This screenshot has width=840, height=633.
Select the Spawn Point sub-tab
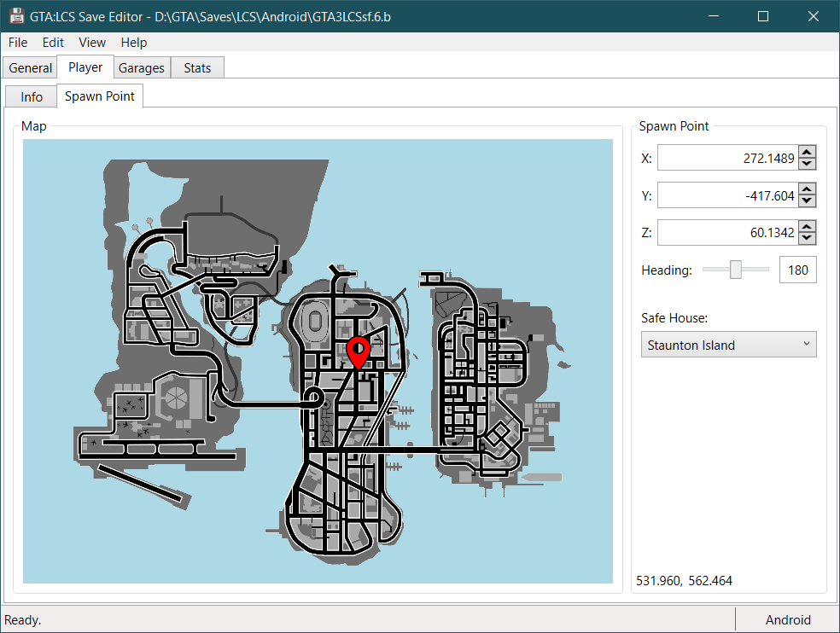tap(100, 96)
